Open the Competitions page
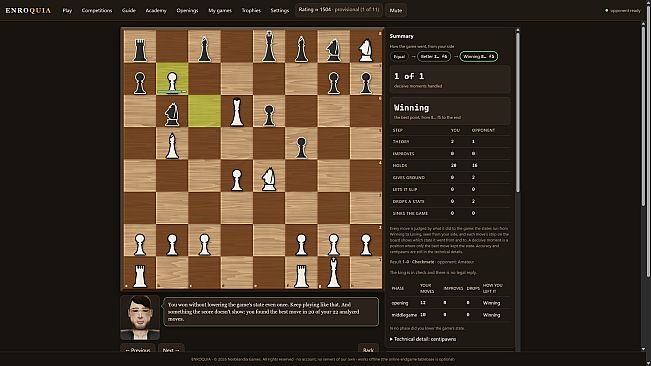Screen dimensions: 651x366 pos(97,10)
